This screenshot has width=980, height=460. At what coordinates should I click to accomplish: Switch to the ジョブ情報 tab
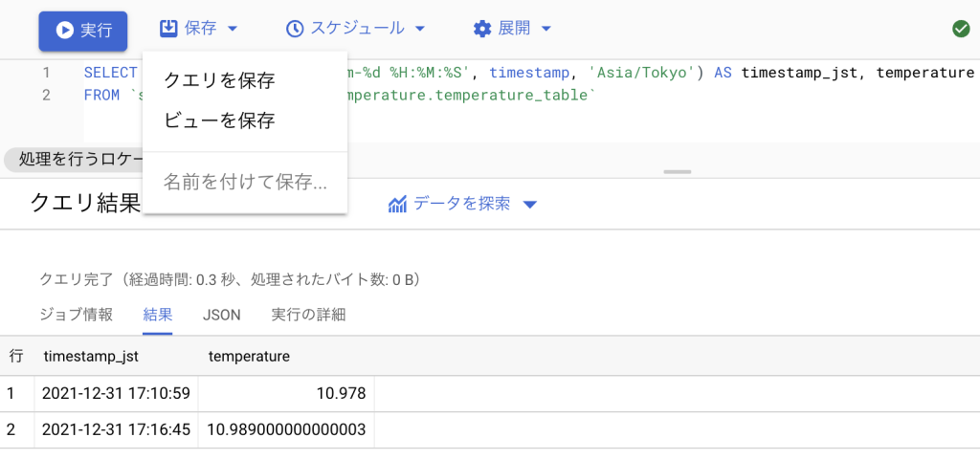76,315
